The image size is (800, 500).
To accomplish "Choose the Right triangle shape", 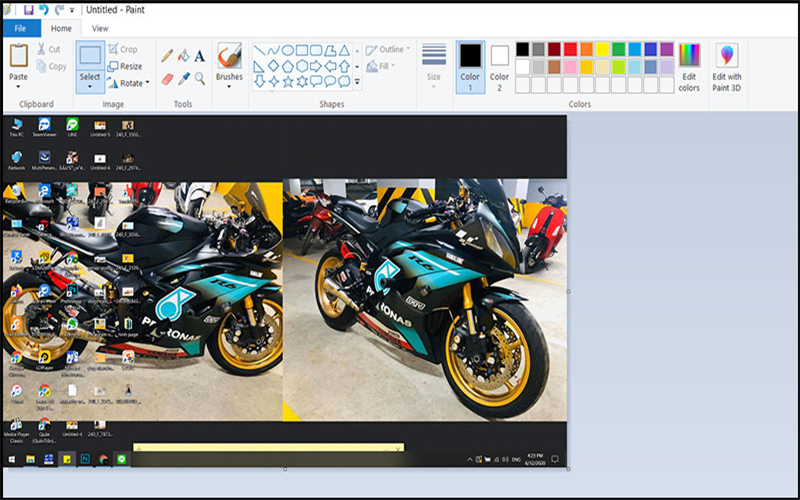I will [259, 66].
